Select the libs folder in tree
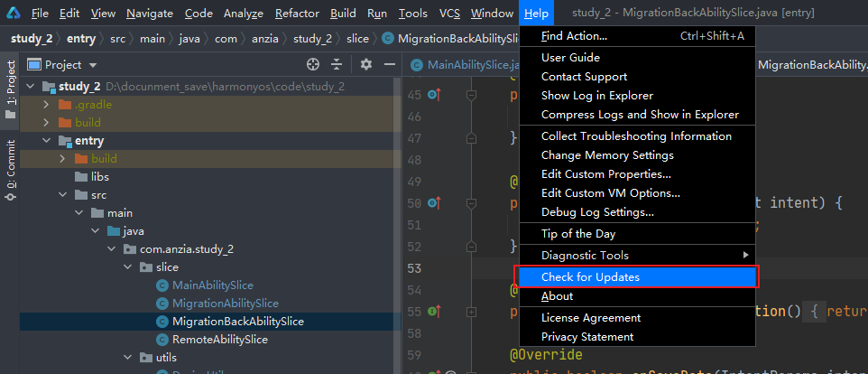Image resolution: width=868 pixels, height=374 pixels. point(99,176)
